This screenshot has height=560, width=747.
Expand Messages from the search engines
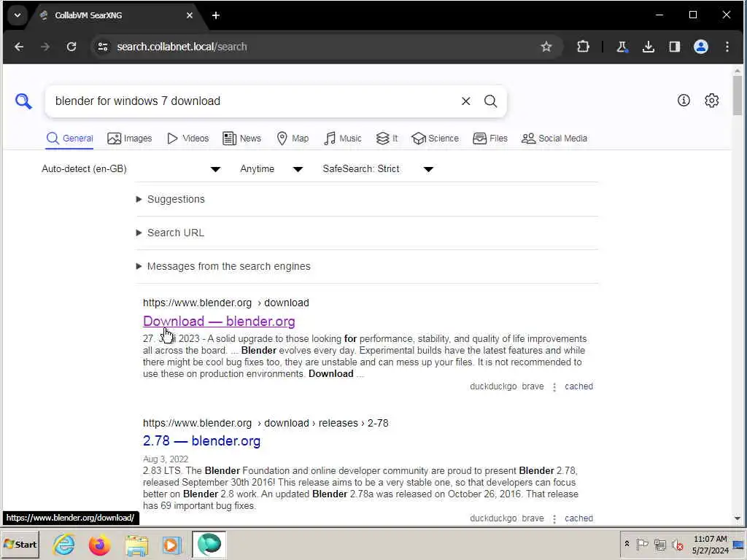[223, 266]
